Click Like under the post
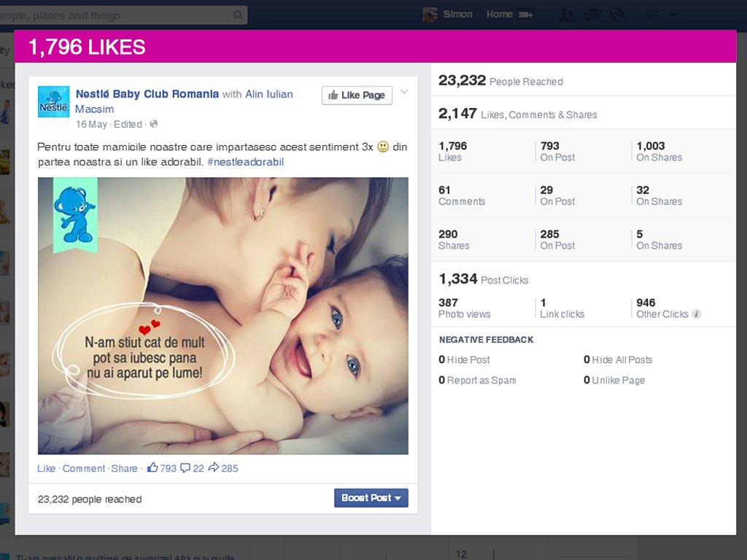The height and width of the screenshot is (560, 747). (46, 469)
